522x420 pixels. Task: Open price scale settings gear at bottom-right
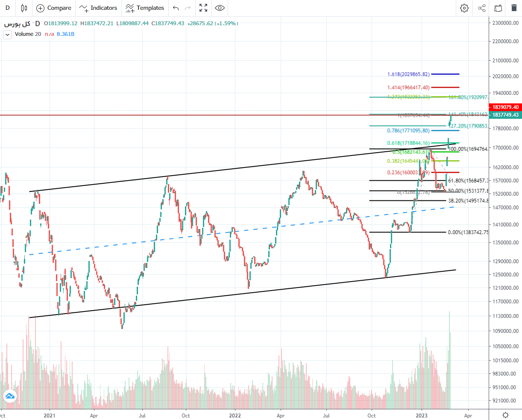[x=505, y=415]
